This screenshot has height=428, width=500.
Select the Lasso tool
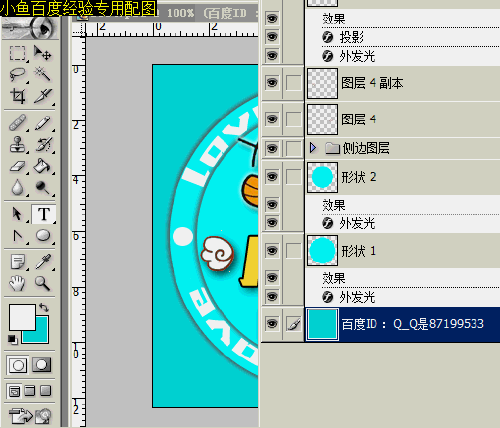[17, 75]
